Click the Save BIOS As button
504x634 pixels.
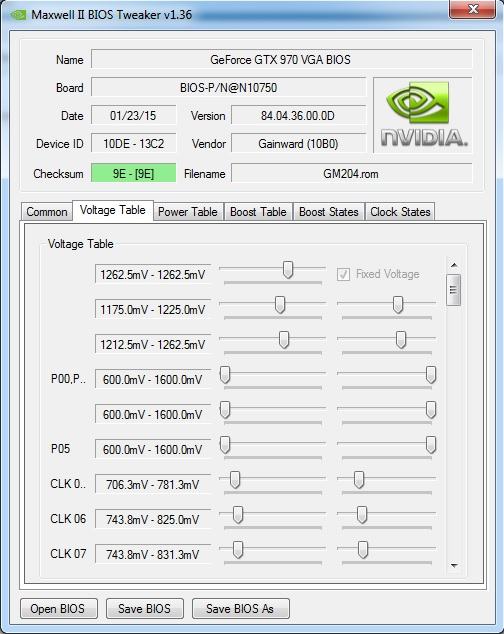click(x=240, y=609)
